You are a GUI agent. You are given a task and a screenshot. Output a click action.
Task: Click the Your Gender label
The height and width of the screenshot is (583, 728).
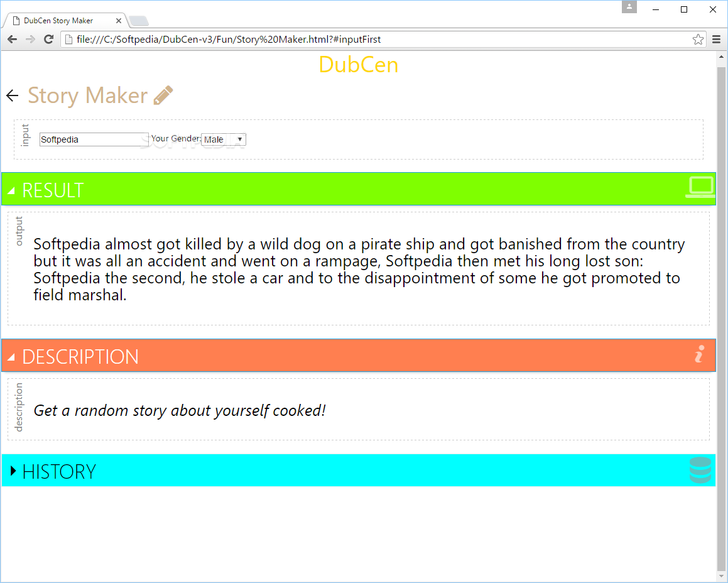[176, 138]
